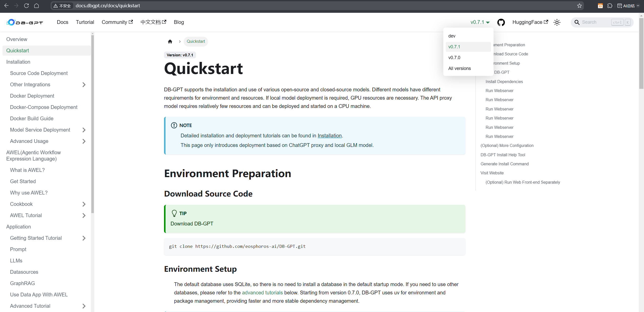This screenshot has height=312, width=644.
Task: Open the GitHub repository icon
Action: point(501,22)
